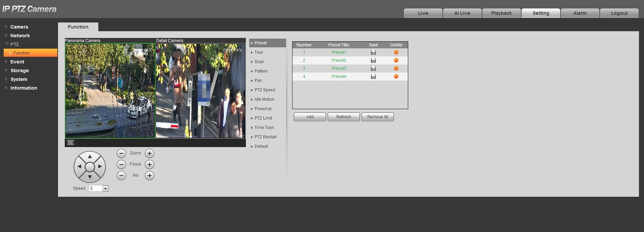Expand Camera menu in sidebar

pos(19,27)
